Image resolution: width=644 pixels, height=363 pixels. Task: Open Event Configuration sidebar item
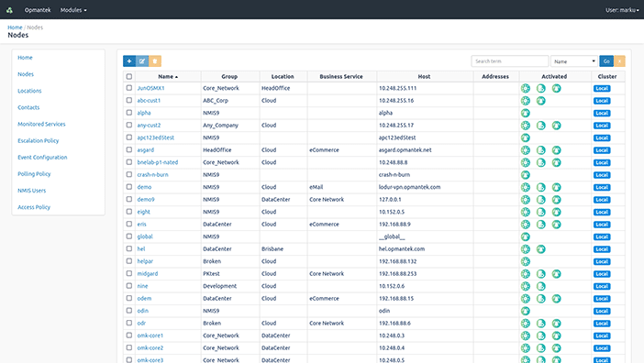point(42,157)
